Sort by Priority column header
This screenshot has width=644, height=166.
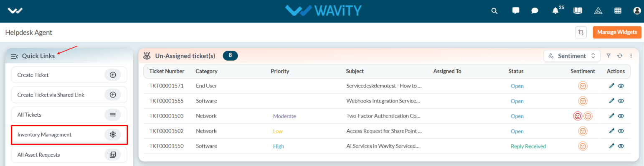tap(280, 72)
